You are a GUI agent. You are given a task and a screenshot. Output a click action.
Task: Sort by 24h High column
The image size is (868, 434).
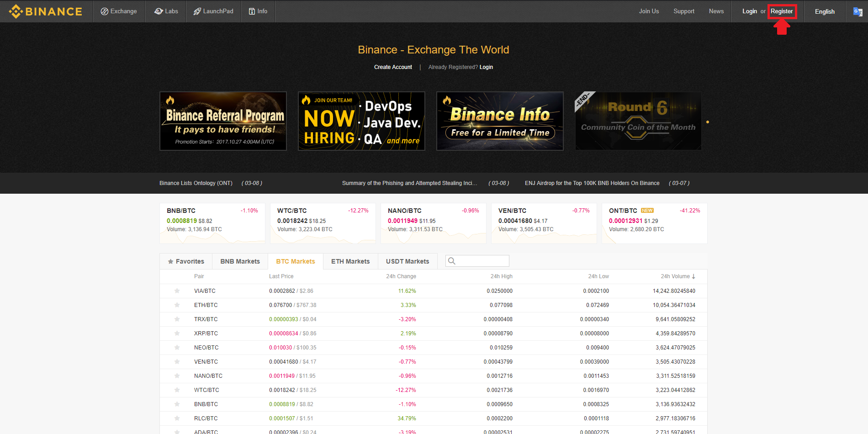pos(502,276)
